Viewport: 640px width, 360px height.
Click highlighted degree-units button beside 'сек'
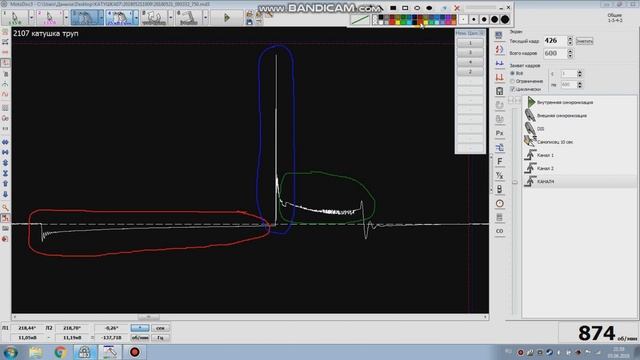coord(140,328)
